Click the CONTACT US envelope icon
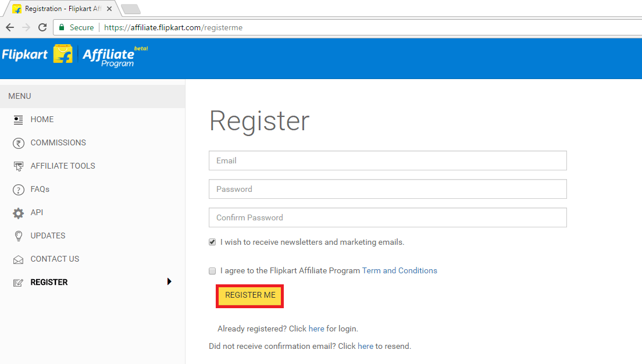This screenshot has width=642, height=364. tap(19, 259)
